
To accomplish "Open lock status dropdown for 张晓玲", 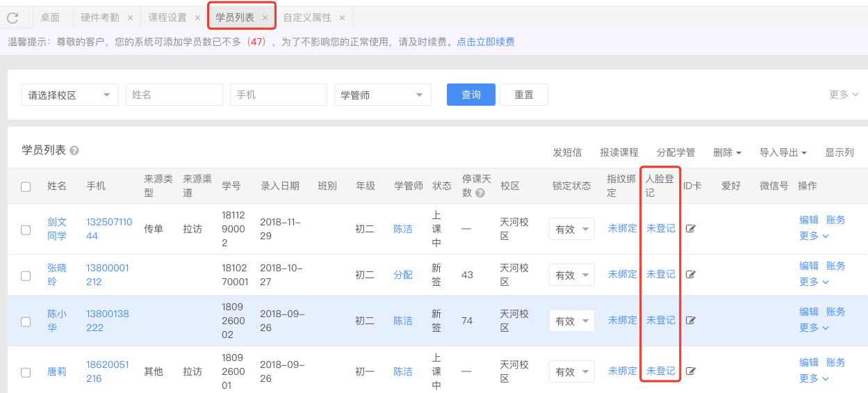I will (572, 275).
